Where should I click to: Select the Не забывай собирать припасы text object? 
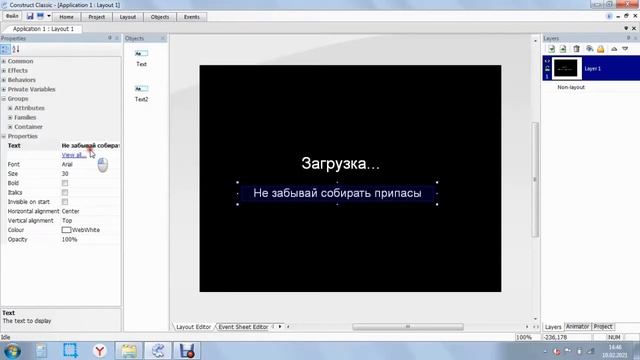coord(337,193)
